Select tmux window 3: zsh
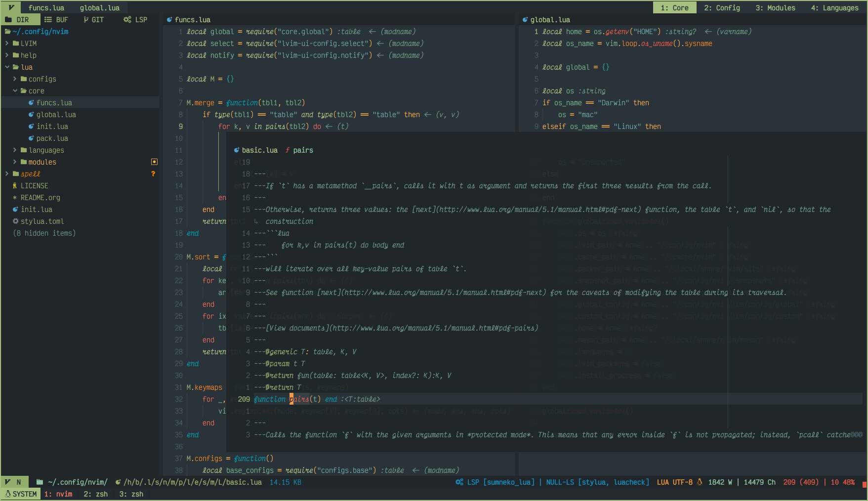868x501 pixels. click(x=131, y=494)
